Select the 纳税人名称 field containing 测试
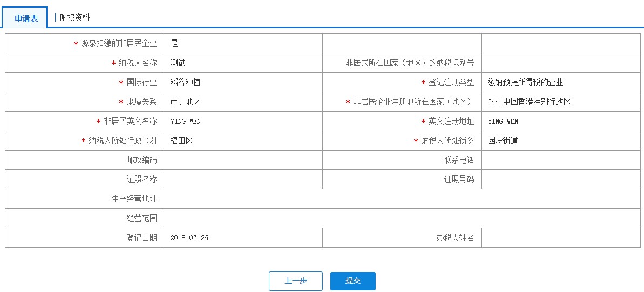Viewport: 644px width, 292px height. point(243,63)
